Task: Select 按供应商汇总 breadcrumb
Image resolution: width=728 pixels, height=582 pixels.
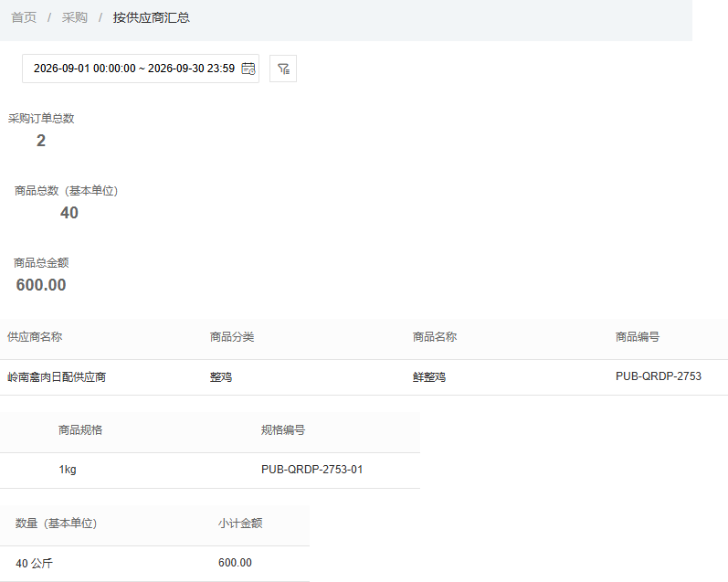Action: click(x=152, y=17)
